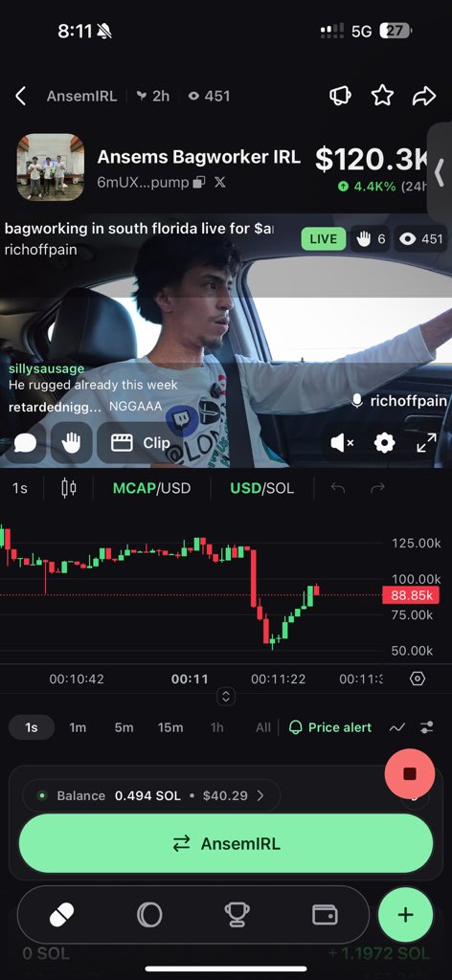The image size is (452, 980).
Task: Change the candlestick chart type
Action: (x=69, y=488)
